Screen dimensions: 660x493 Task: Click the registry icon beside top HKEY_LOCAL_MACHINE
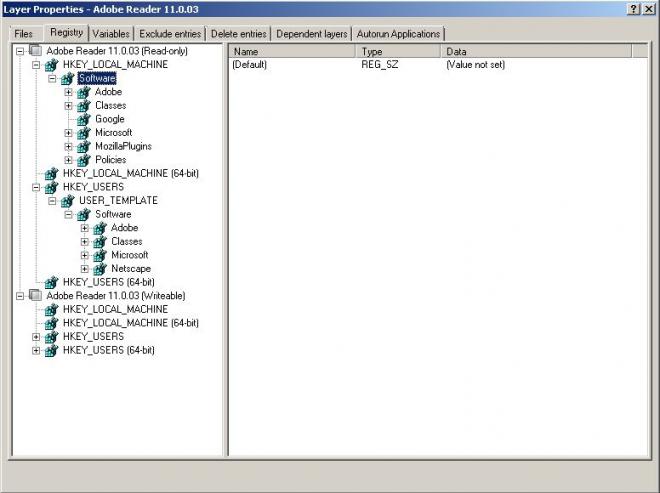(51, 65)
